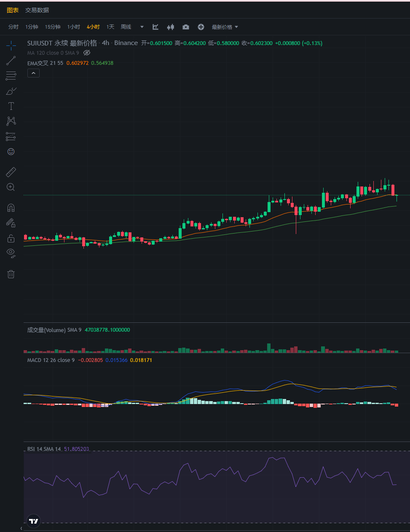410x532 pixels.
Task: Select the trend line drawing tool
Action: [11, 61]
